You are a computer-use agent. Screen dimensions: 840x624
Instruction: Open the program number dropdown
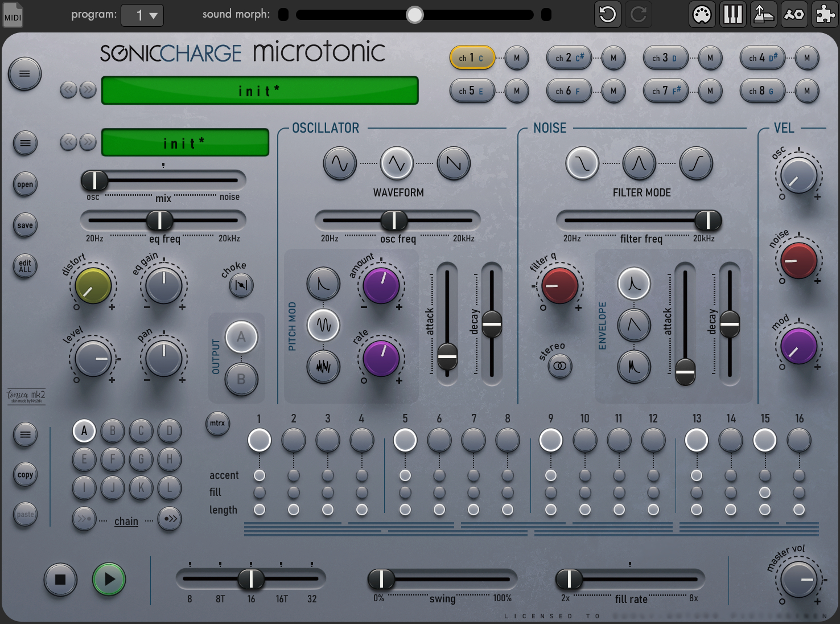point(142,15)
